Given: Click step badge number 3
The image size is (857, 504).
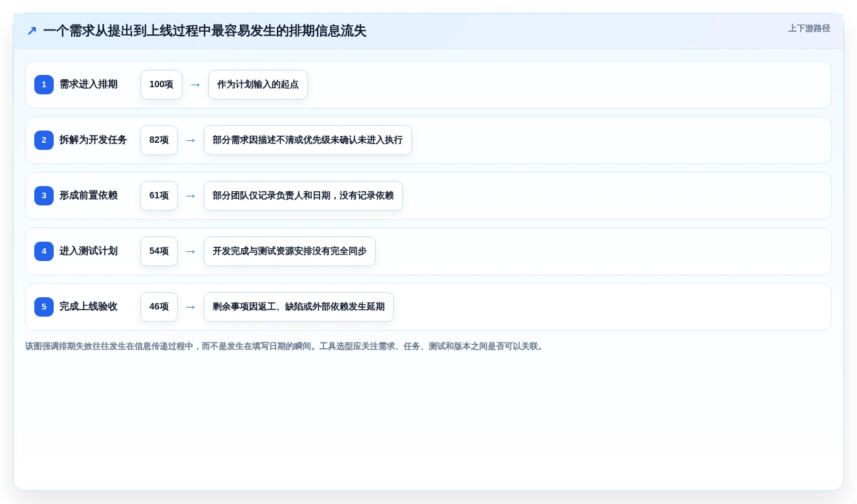Looking at the screenshot, I should 44,196.
